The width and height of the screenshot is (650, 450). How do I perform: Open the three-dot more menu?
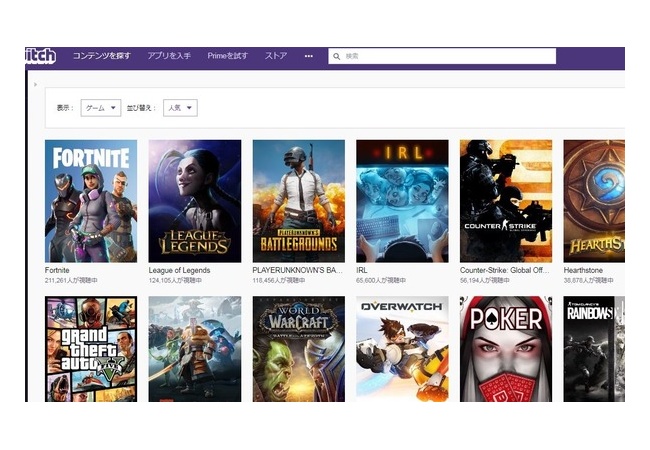tap(309, 56)
